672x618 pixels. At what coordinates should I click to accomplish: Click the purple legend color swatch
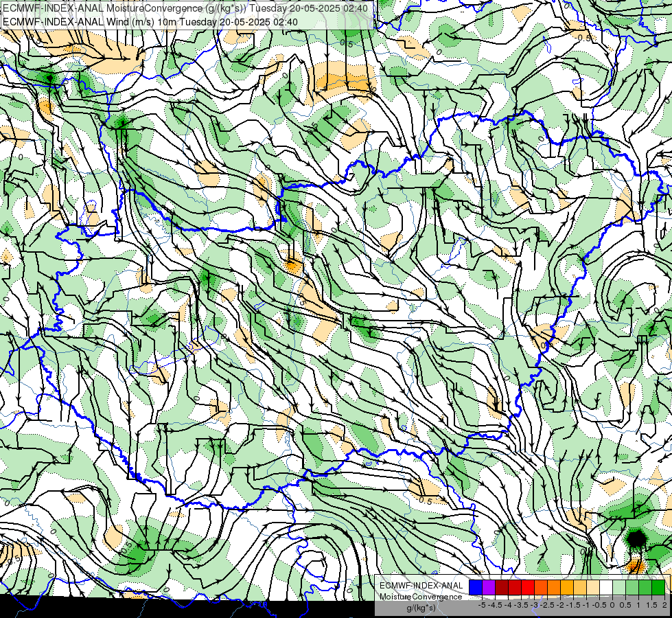tap(489, 587)
